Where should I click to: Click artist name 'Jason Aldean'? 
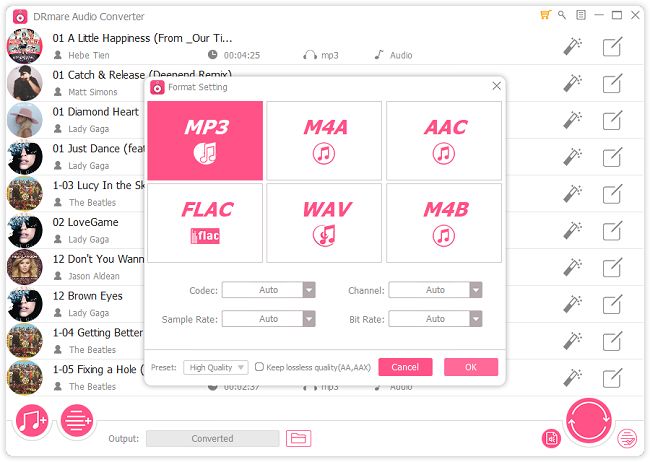[94, 276]
